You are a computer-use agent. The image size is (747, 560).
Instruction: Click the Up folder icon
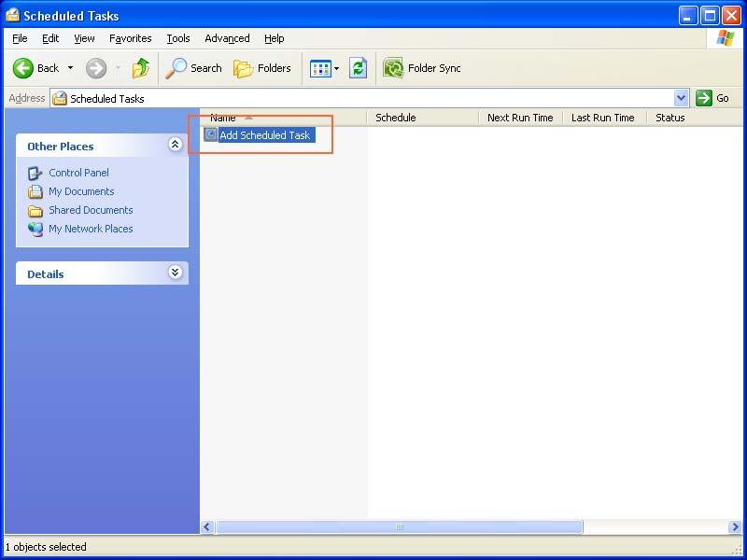pyautogui.click(x=141, y=68)
